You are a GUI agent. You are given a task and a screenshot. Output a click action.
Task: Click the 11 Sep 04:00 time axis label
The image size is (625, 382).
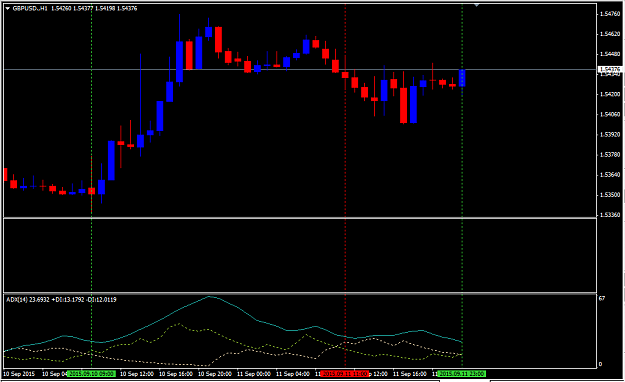293,374
